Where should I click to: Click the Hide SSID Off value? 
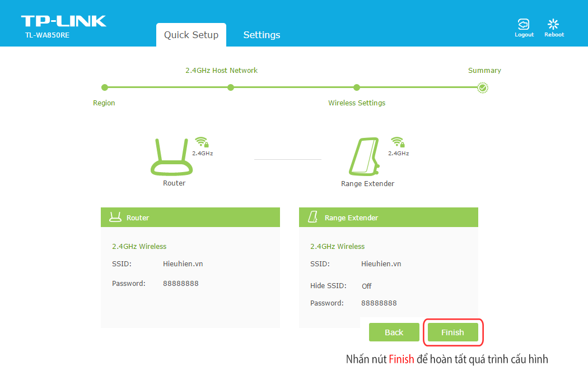[x=366, y=286]
